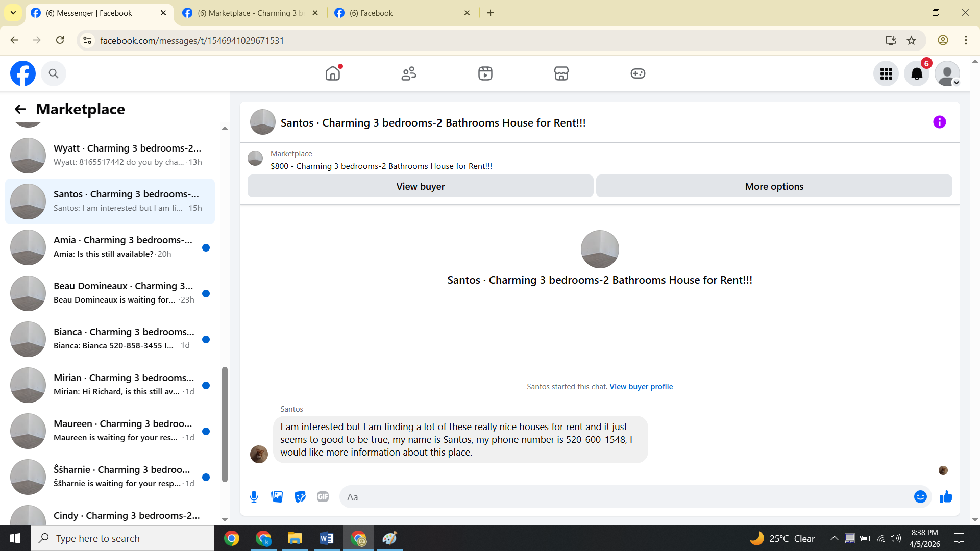980x551 pixels.
Task: Focus the Aa message input field
Action: (628, 497)
